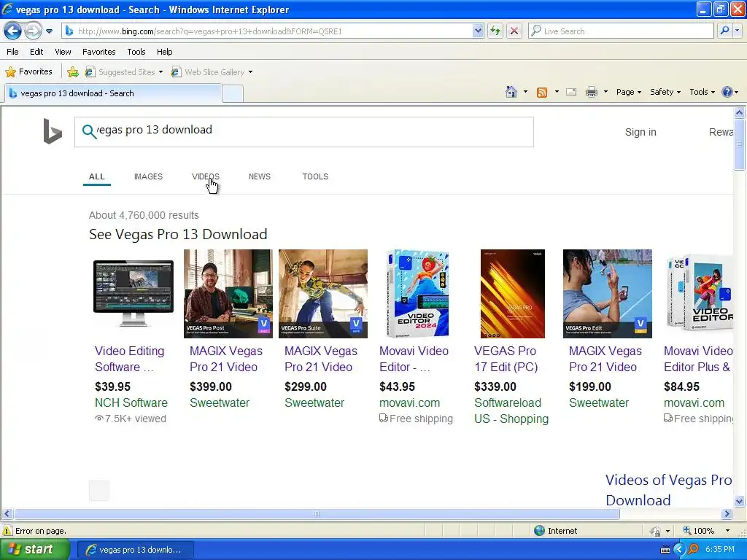The width and height of the screenshot is (747, 560).
Task: Open the Edit menu
Action: (x=36, y=52)
